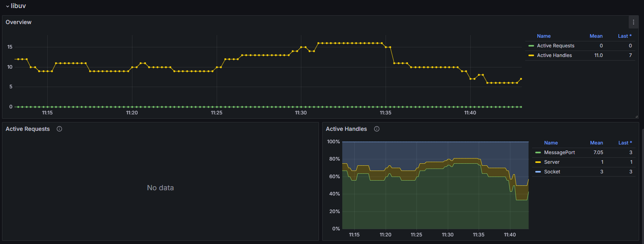
Task: Toggle Active Handles series in Overview legend
Action: point(554,55)
